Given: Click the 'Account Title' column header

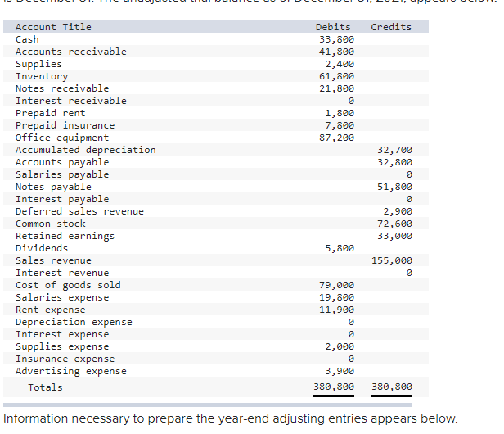Looking at the screenshot, I should pos(53,27).
